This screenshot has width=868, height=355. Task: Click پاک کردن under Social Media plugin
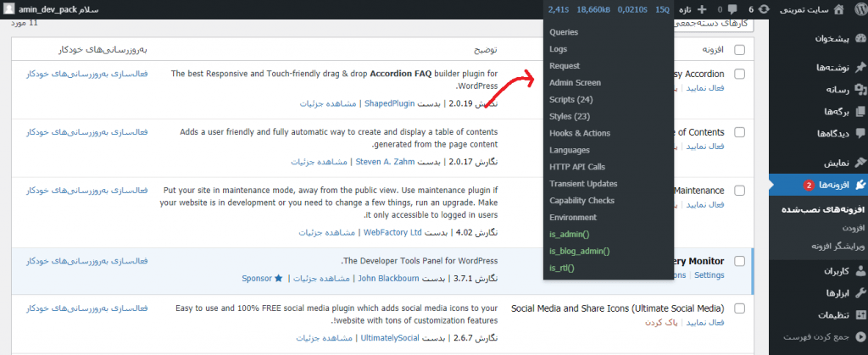(x=663, y=322)
